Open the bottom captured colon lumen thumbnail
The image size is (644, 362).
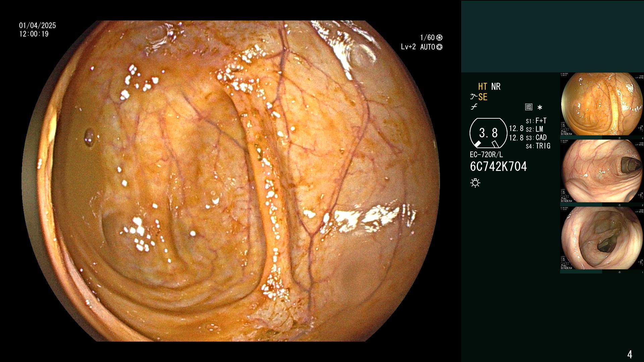click(602, 238)
